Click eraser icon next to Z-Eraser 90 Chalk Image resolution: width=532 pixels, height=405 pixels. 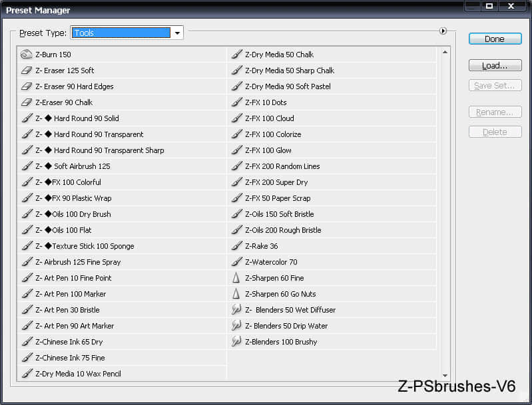[x=27, y=102]
